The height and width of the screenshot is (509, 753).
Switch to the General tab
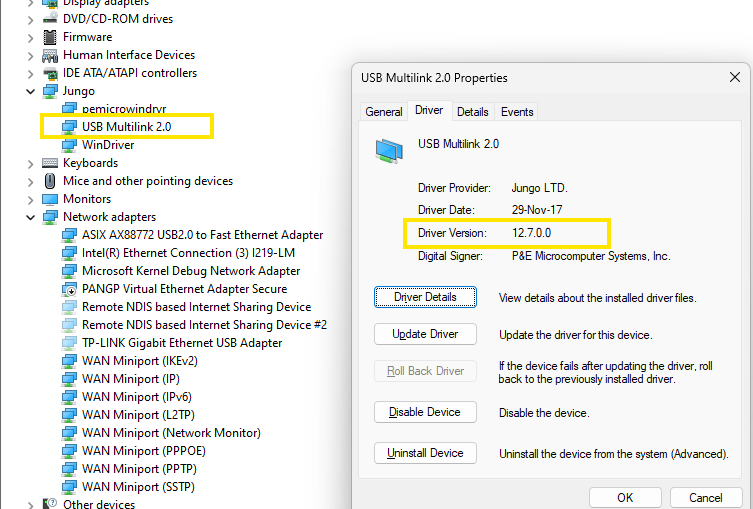click(x=384, y=112)
